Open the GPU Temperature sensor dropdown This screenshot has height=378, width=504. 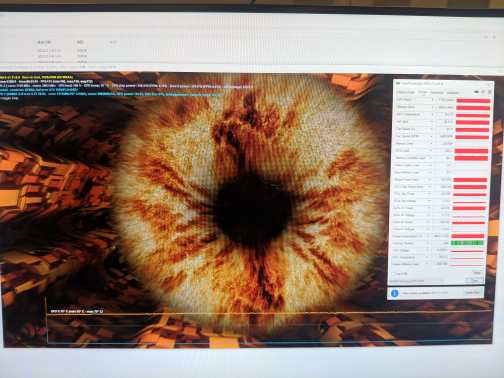pos(432,115)
